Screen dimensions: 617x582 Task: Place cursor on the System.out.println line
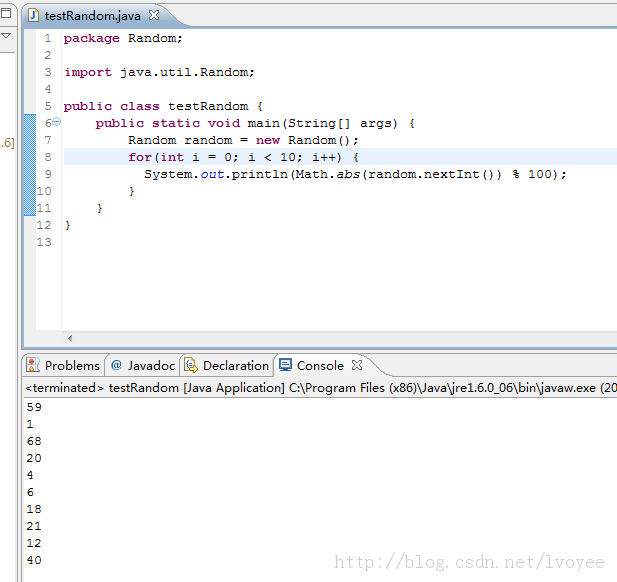pos(355,174)
